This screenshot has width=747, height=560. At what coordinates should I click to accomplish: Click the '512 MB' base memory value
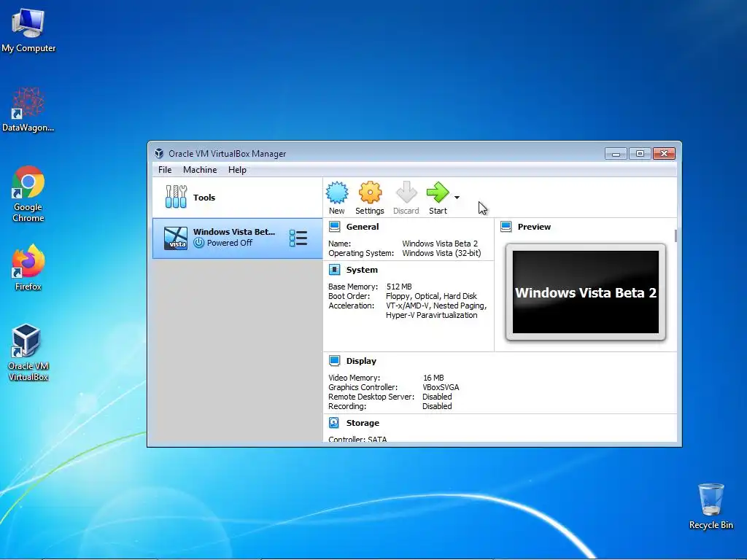[399, 287]
